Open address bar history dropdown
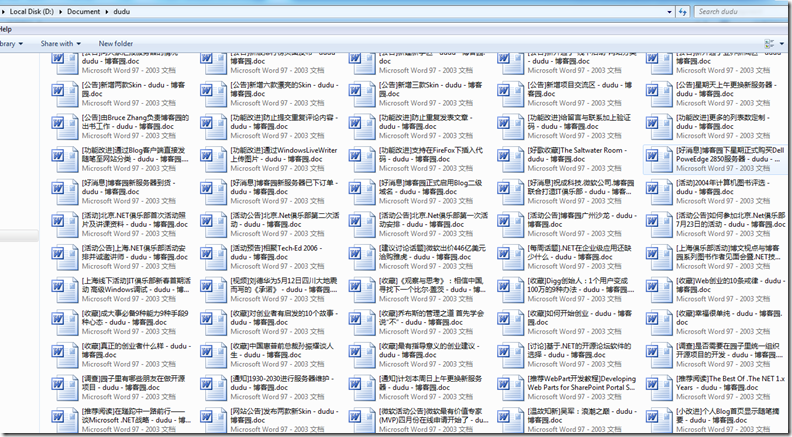 (670, 12)
